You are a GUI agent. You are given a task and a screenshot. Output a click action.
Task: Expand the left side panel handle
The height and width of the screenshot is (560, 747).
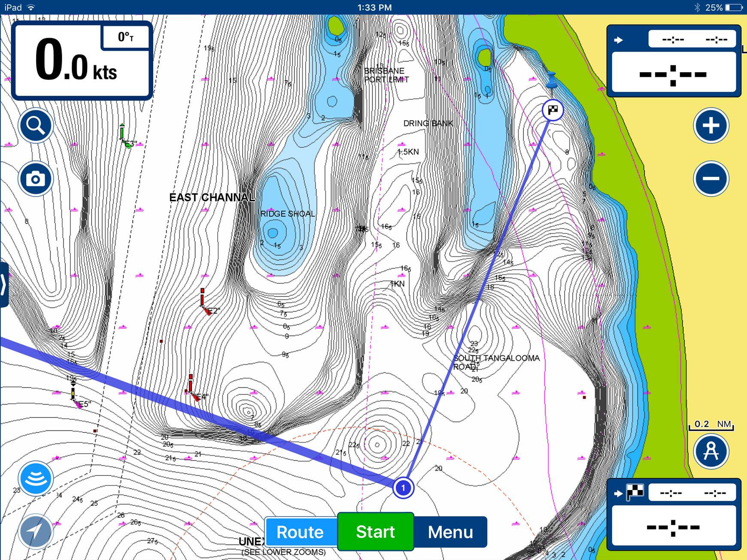pyautogui.click(x=3, y=285)
